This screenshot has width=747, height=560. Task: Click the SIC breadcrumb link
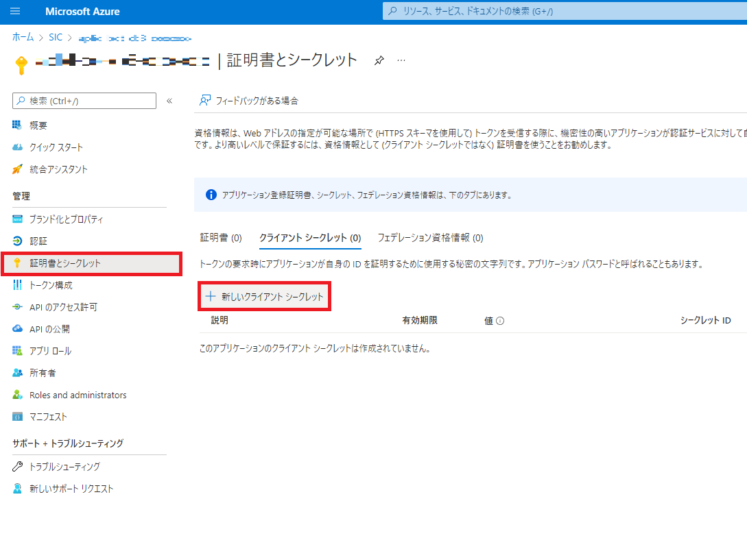pyautogui.click(x=56, y=37)
